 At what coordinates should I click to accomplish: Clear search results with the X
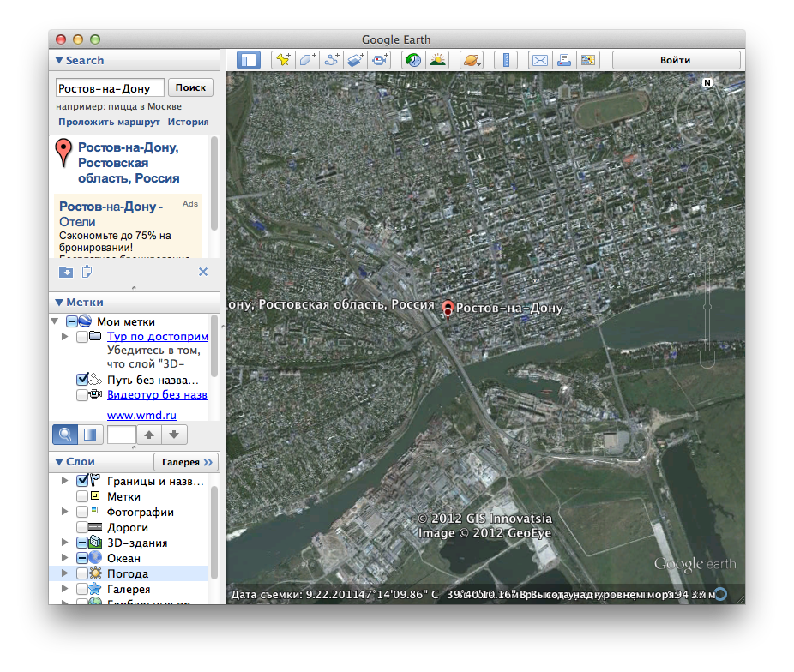point(203,272)
